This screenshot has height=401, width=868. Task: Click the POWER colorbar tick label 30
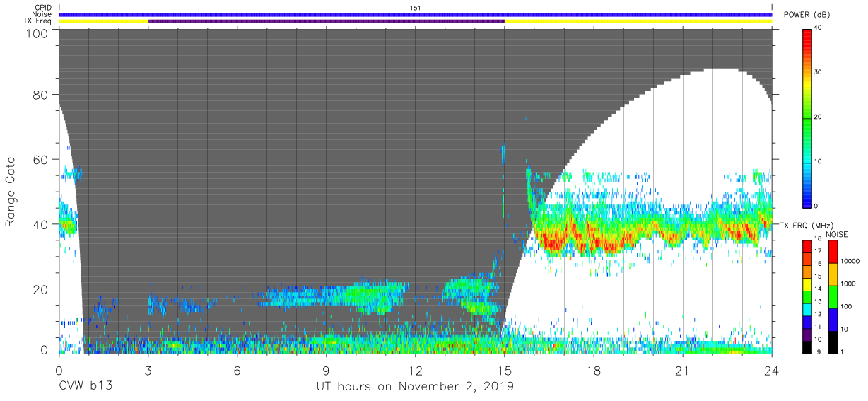[817, 73]
